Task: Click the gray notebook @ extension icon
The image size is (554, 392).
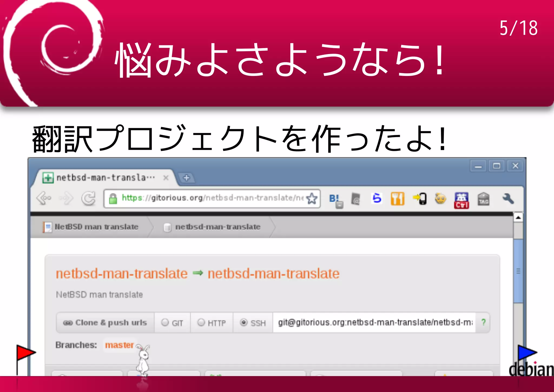Action: pos(356,199)
